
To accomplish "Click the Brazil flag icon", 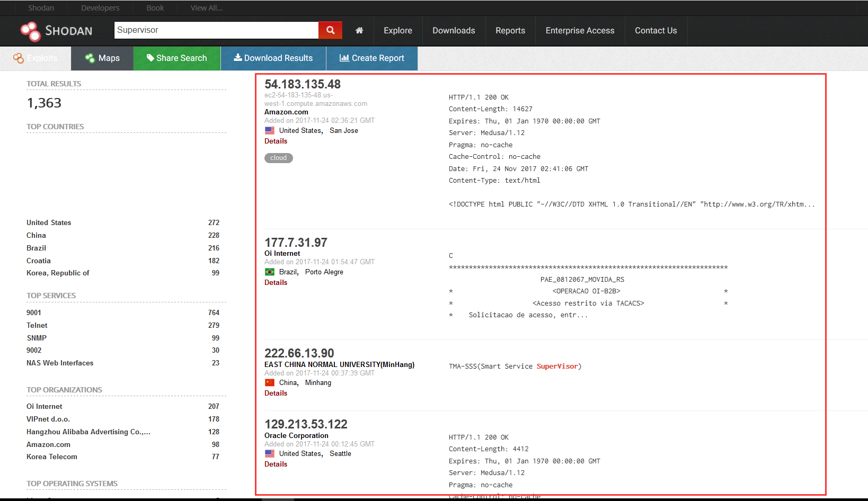I will (270, 272).
